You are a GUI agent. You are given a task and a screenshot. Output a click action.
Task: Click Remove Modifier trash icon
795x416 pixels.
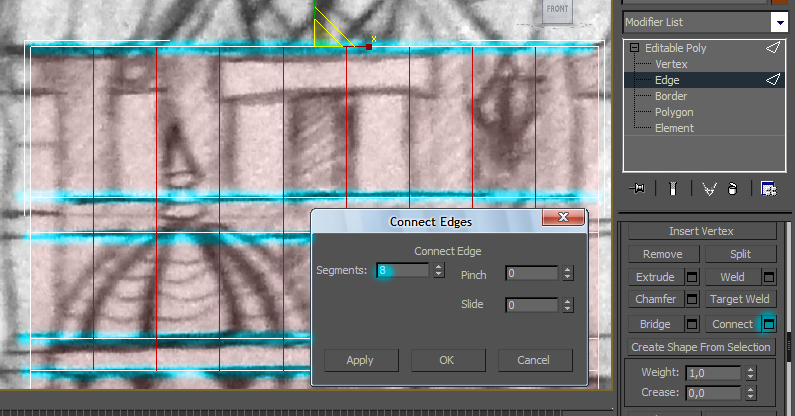732,187
